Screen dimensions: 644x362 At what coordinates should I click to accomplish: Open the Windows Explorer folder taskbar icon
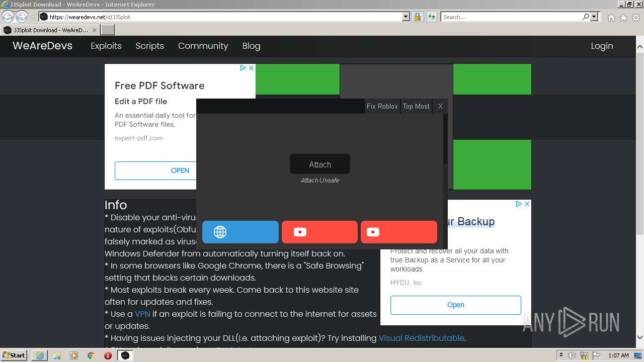point(57,355)
